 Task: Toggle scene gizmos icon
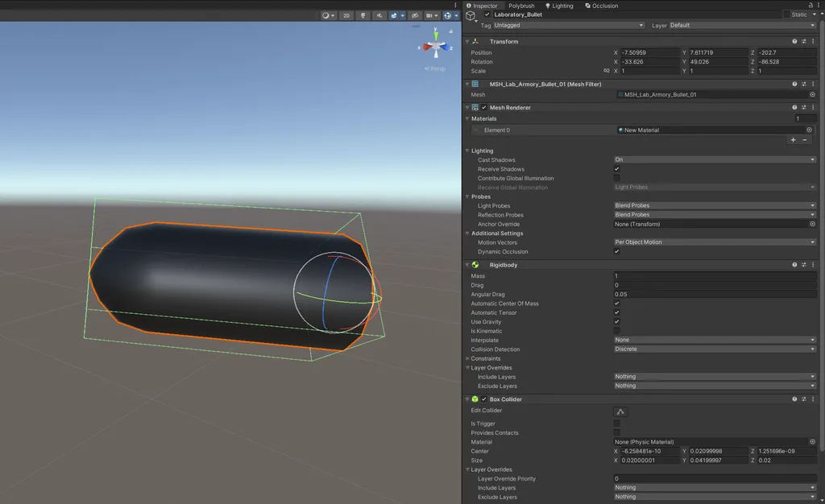click(448, 15)
